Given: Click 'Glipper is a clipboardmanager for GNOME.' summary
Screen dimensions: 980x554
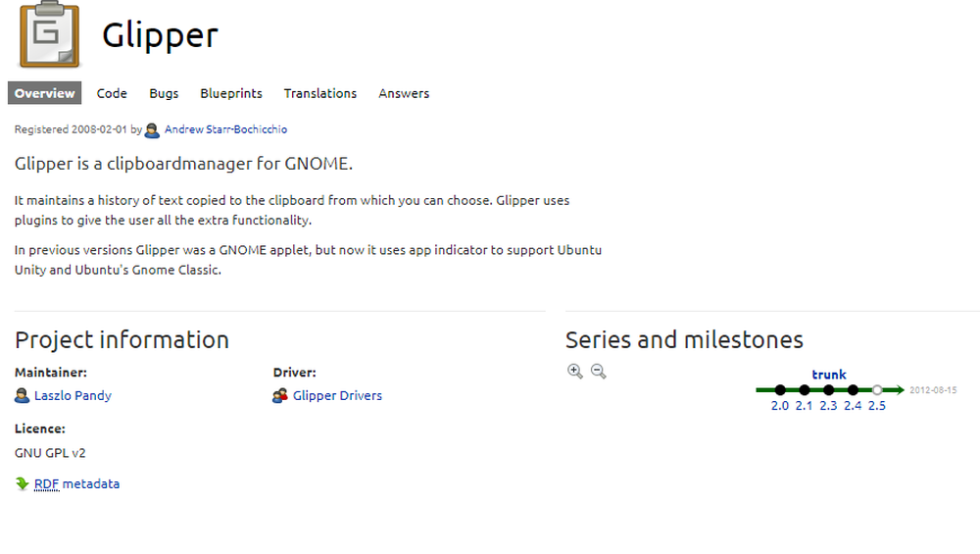Looking at the screenshot, I should click(x=184, y=164).
